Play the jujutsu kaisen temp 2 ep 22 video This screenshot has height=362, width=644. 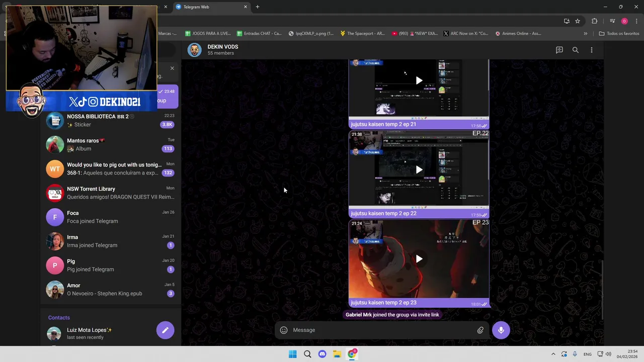point(419,169)
